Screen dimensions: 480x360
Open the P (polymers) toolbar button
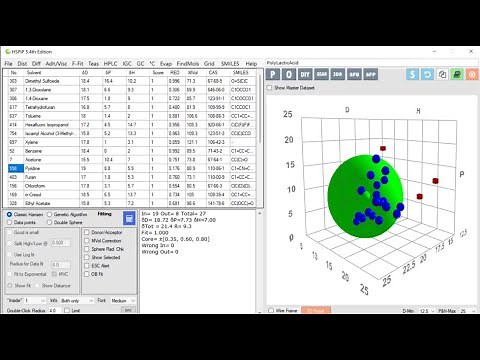pos(273,74)
